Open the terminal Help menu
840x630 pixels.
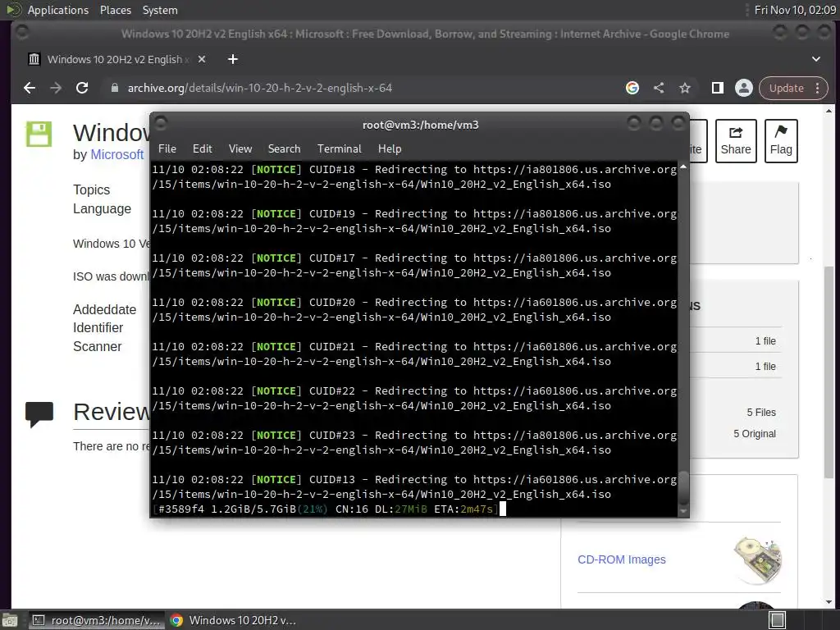pos(390,148)
